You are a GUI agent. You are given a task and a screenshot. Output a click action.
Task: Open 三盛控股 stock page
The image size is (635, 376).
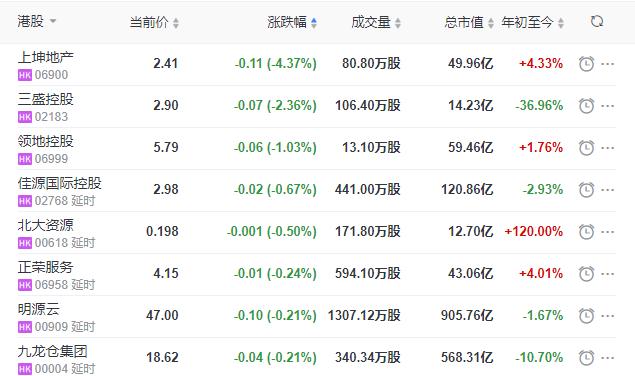(x=46, y=99)
